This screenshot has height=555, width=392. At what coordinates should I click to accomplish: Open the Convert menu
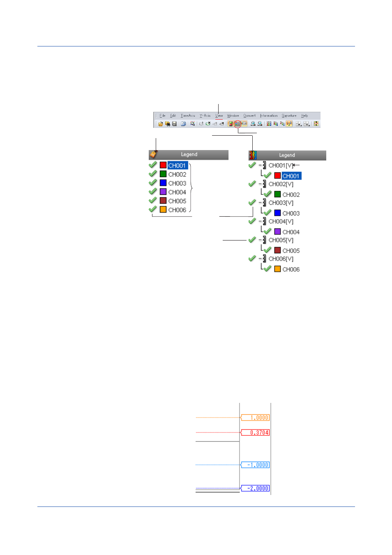point(249,116)
